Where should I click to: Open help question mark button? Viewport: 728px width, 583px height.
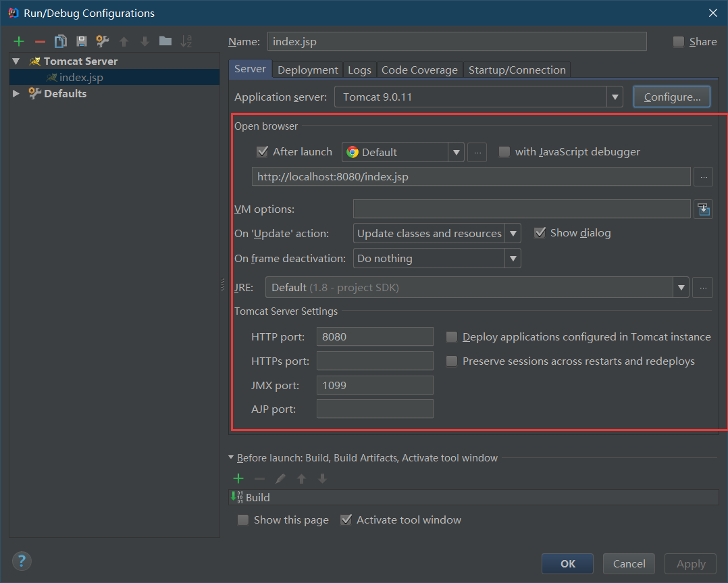[x=22, y=561]
